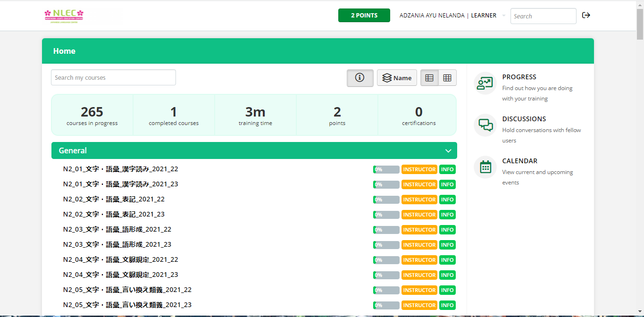Click the NLEC logo
Screen dimensions: 644x317
tap(64, 16)
